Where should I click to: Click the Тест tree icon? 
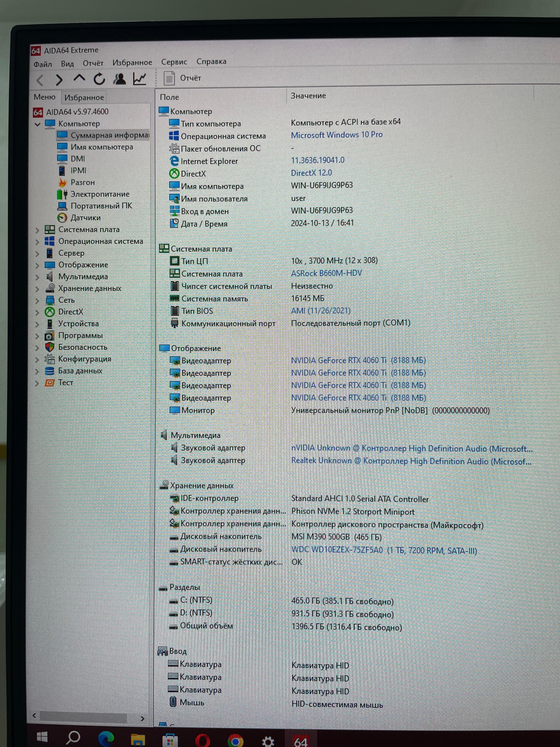(50, 383)
